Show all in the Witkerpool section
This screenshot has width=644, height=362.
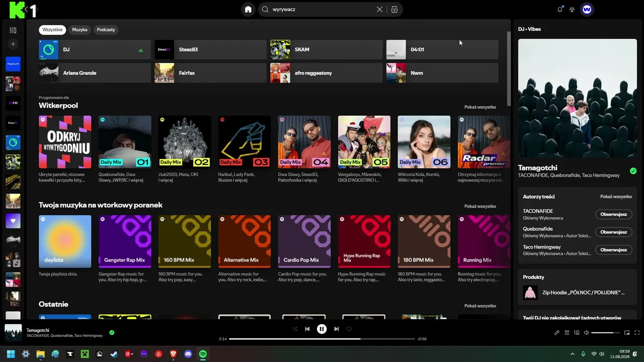pos(480,107)
